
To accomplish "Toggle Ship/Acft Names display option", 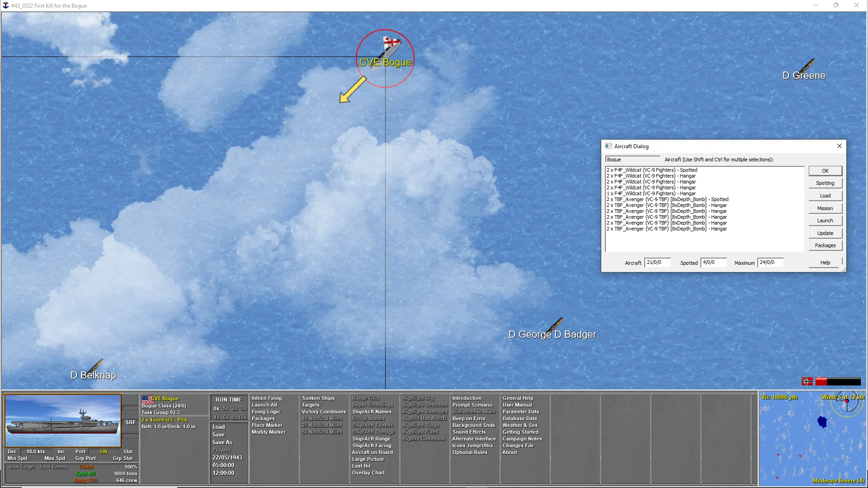I will [372, 412].
